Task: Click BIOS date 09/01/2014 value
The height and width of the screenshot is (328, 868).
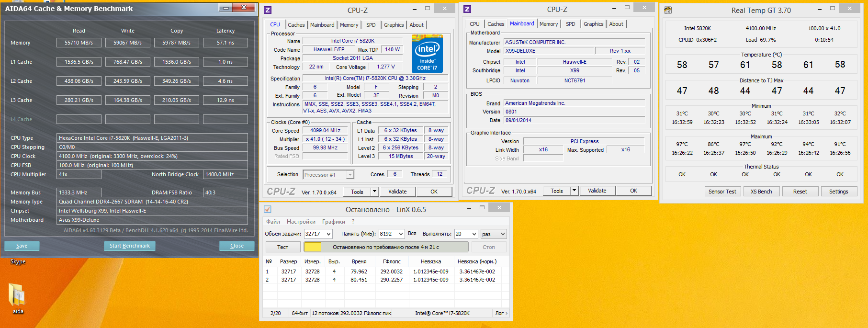Action: point(575,120)
